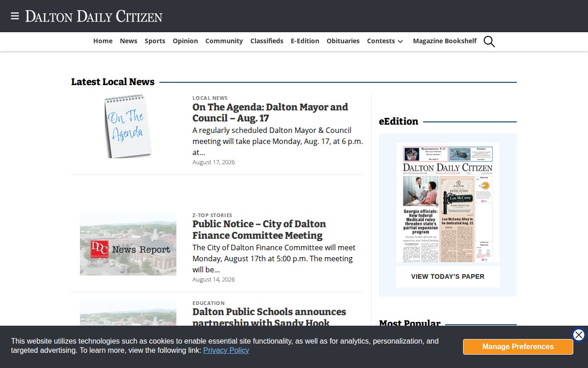This screenshot has width=588, height=368.
Task: Click the Z-TOP STORIES category label
Action: pos(212,215)
